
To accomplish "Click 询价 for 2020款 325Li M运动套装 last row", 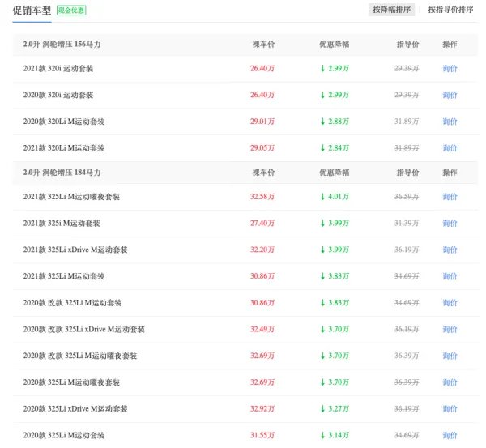I will coord(450,435).
